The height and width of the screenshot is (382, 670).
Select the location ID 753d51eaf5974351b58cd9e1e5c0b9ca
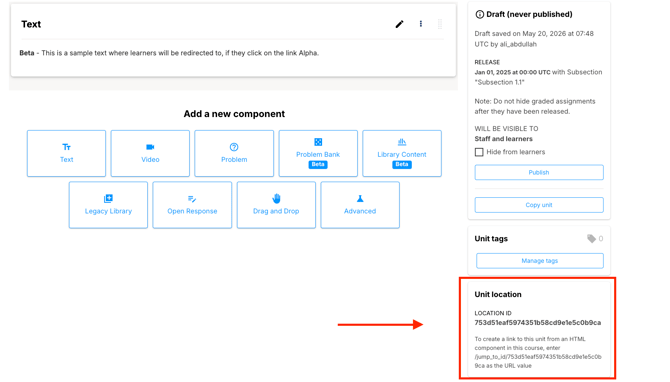538,323
